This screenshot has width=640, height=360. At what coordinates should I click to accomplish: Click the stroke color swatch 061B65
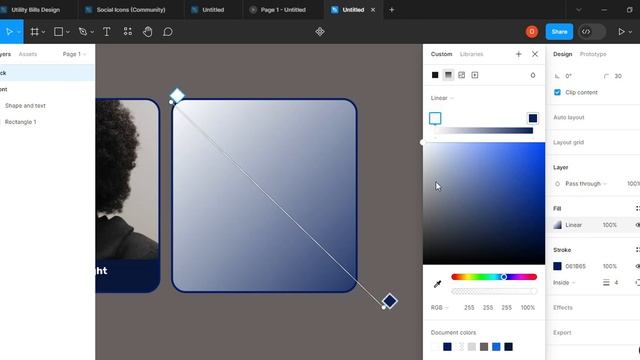tap(557, 266)
